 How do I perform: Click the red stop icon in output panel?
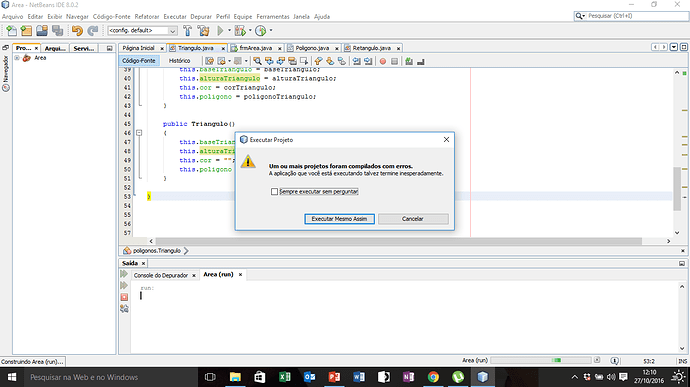(125, 297)
